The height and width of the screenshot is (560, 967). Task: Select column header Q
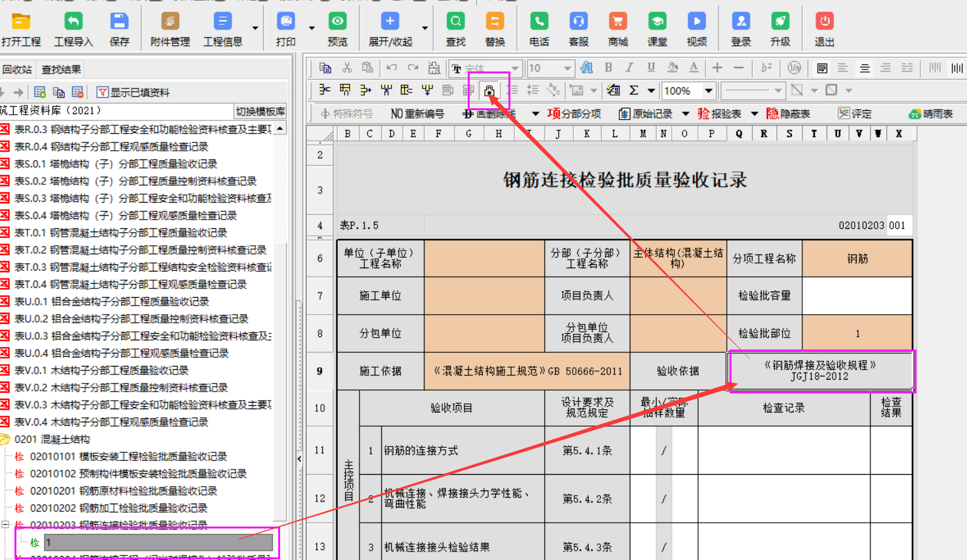[x=739, y=134]
